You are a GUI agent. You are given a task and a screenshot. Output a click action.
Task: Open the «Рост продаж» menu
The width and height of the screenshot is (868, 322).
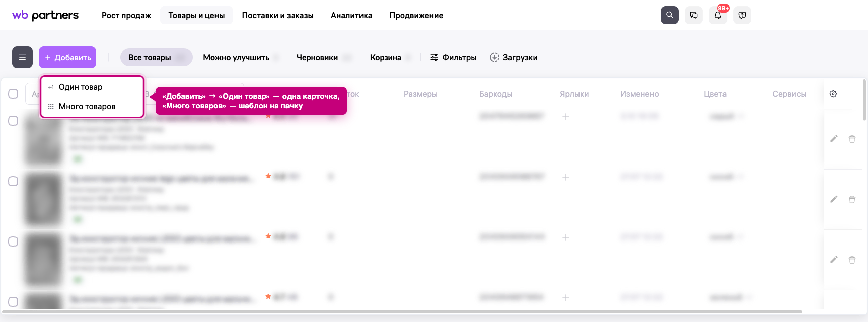[x=126, y=15]
